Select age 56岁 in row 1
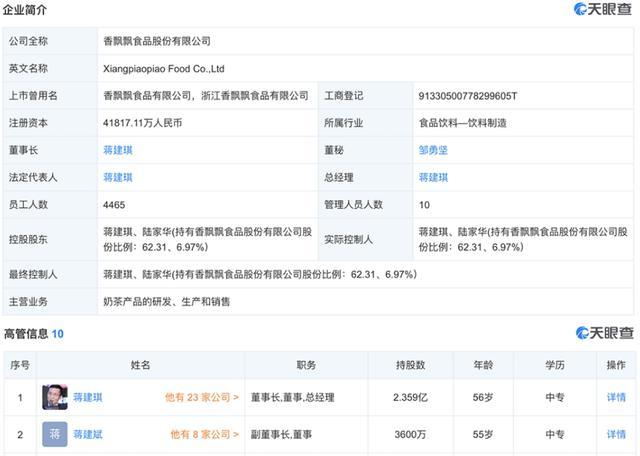The width and height of the screenshot is (640, 456). point(483,397)
